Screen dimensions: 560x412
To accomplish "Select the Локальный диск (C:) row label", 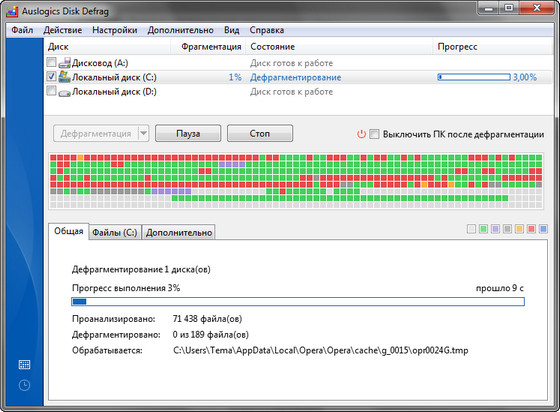I will tap(114, 77).
